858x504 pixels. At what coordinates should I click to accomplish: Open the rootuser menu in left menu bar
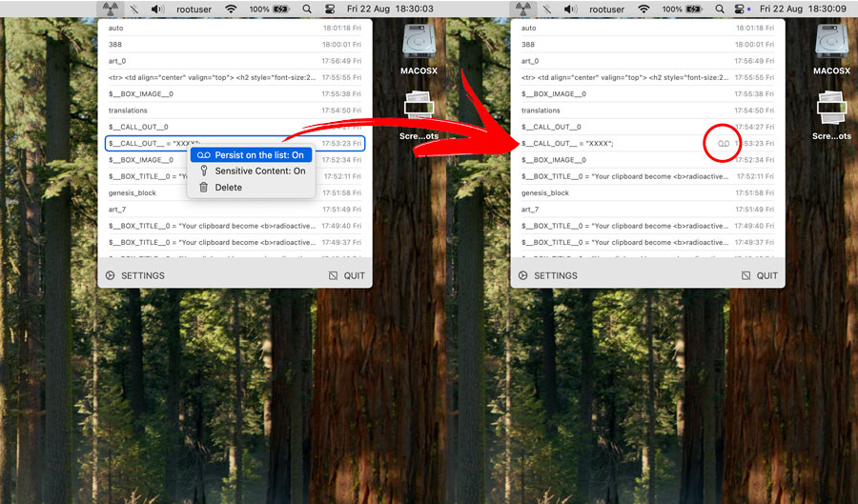[x=194, y=9]
